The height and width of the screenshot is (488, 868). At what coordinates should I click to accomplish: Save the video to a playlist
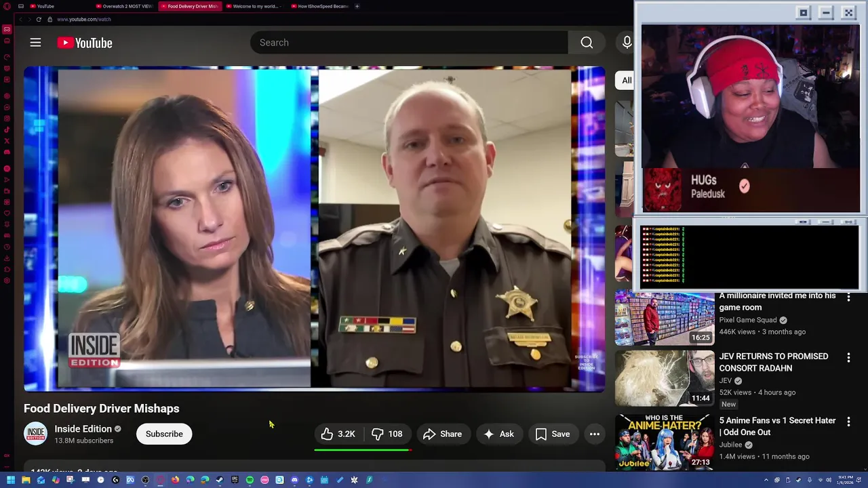coord(553,434)
